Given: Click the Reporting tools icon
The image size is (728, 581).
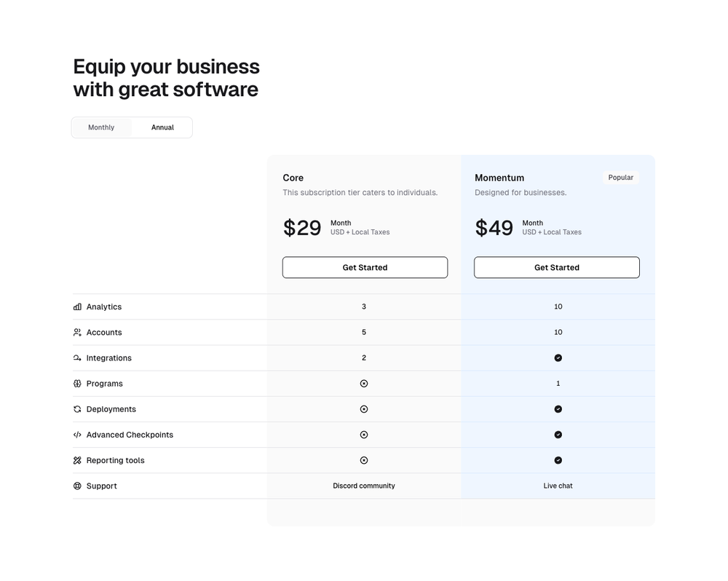Looking at the screenshot, I should tap(77, 460).
